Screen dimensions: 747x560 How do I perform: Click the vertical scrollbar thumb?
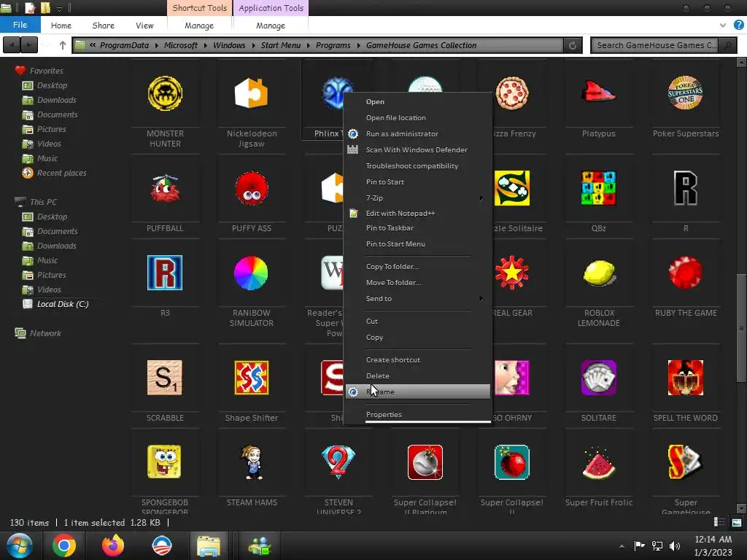[x=741, y=327]
